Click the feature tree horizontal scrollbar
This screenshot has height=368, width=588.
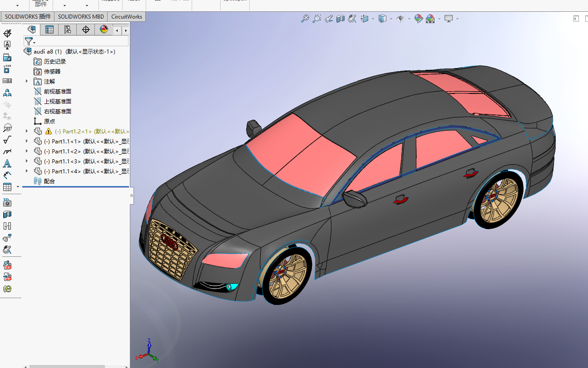tap(67, 366)
